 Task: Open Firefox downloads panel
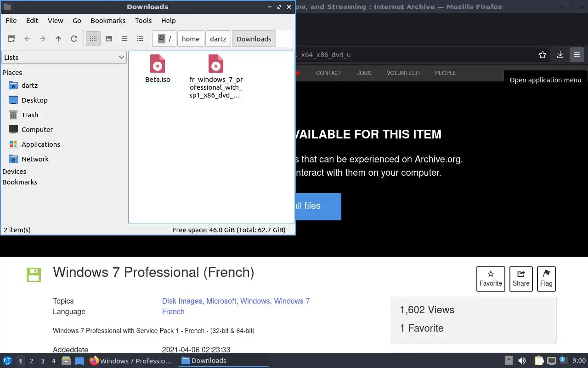tap(560, 55)
